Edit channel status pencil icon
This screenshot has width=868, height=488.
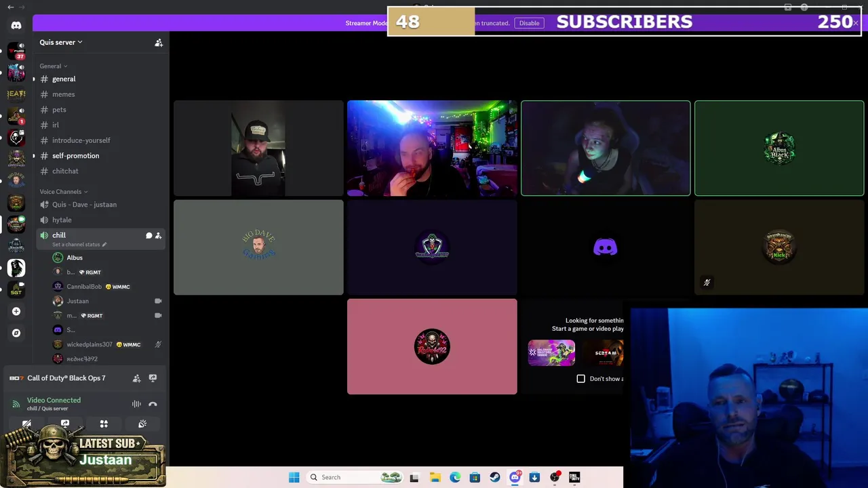click(104, 245)
